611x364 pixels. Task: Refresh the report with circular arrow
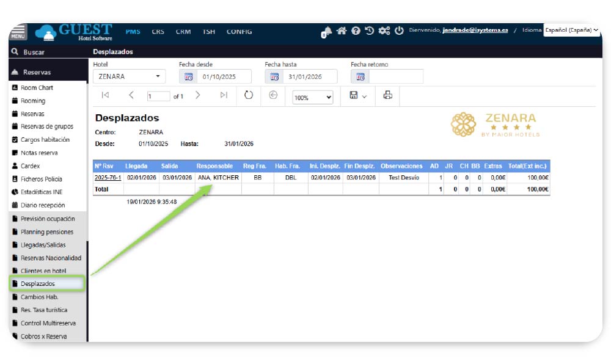coord(249,95)
